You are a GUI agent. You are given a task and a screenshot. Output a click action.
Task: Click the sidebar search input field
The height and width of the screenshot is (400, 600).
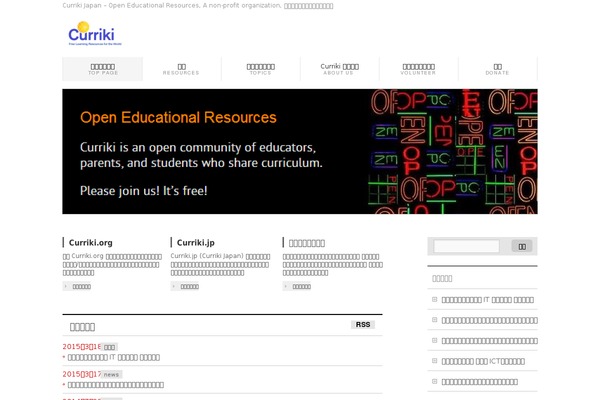(x=466, y=246)
